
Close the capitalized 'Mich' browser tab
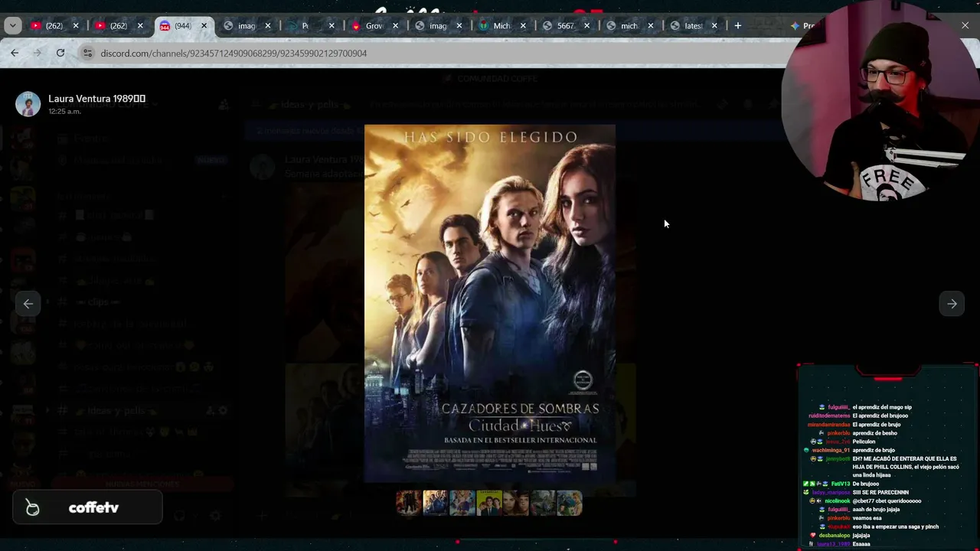(523, 25)
